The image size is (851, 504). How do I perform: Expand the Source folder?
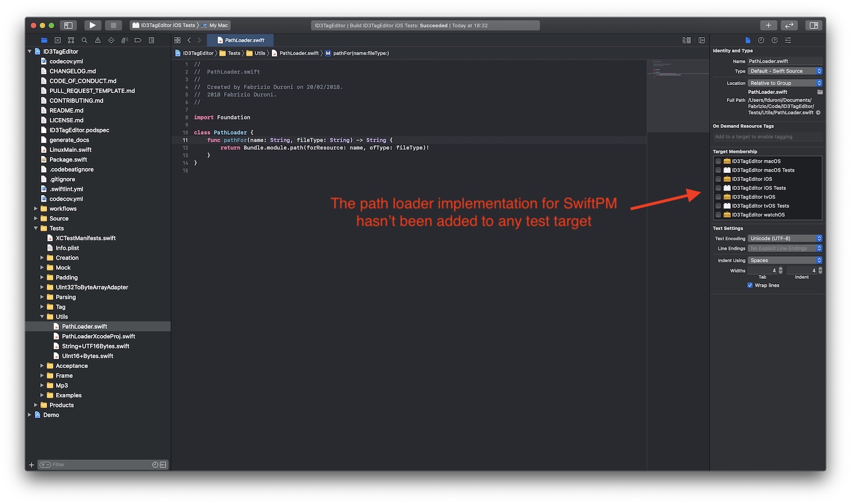click(x=36, y=219)
